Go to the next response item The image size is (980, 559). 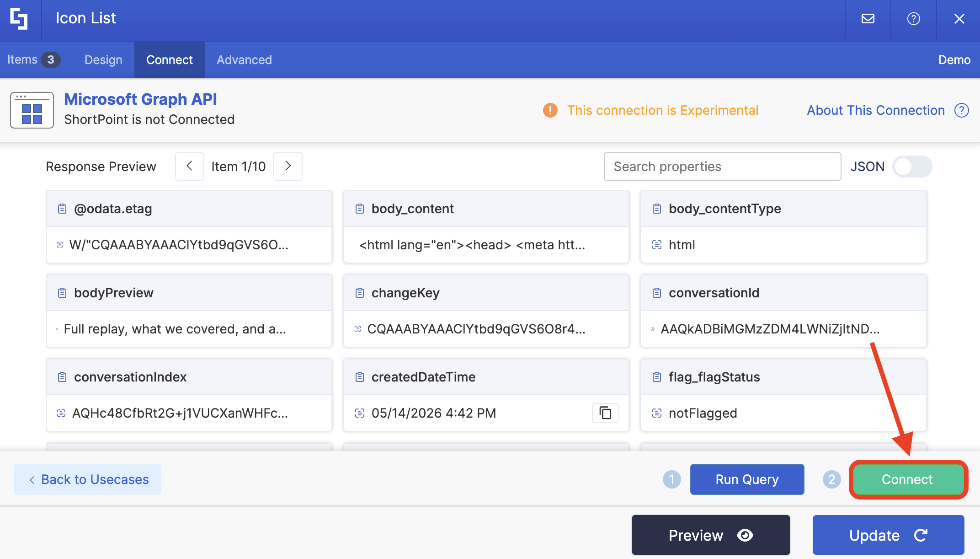288,166
